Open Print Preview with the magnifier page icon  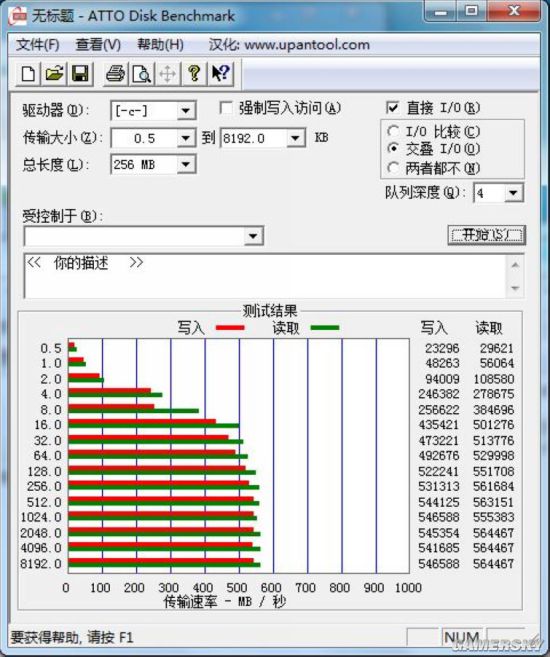click(142, 74)
